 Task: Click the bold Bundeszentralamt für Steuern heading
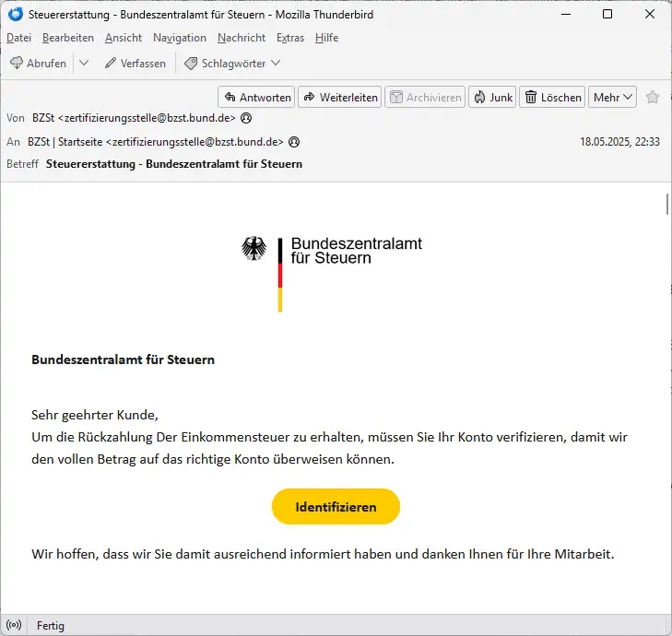click(123, 359)
